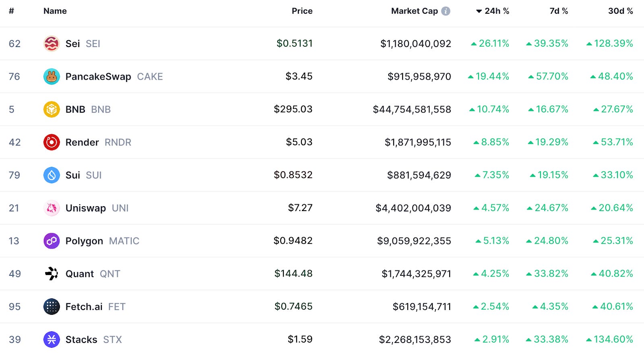Click the Quant logo icon

coord(52,274)
